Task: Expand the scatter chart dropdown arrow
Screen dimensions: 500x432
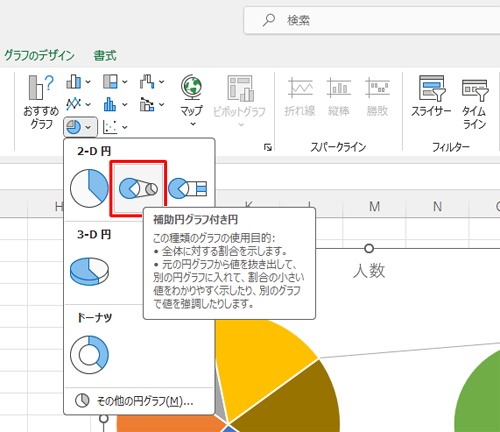Action: (125, 127)
